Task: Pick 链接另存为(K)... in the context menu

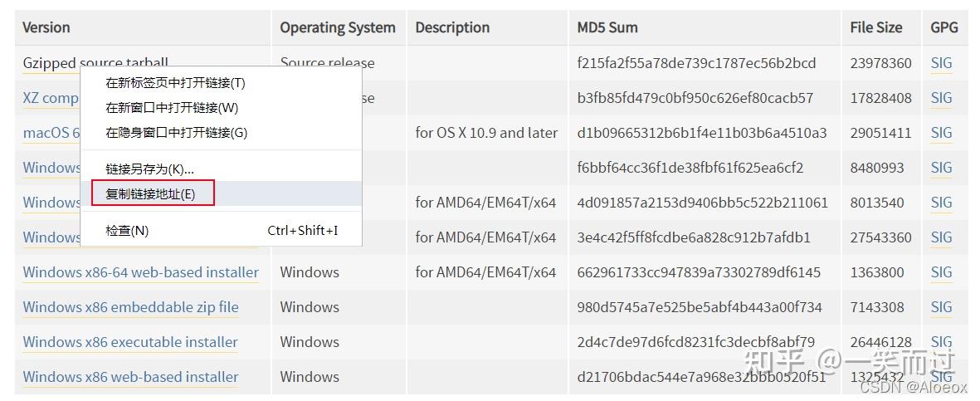Action: (x=149, y=169)
